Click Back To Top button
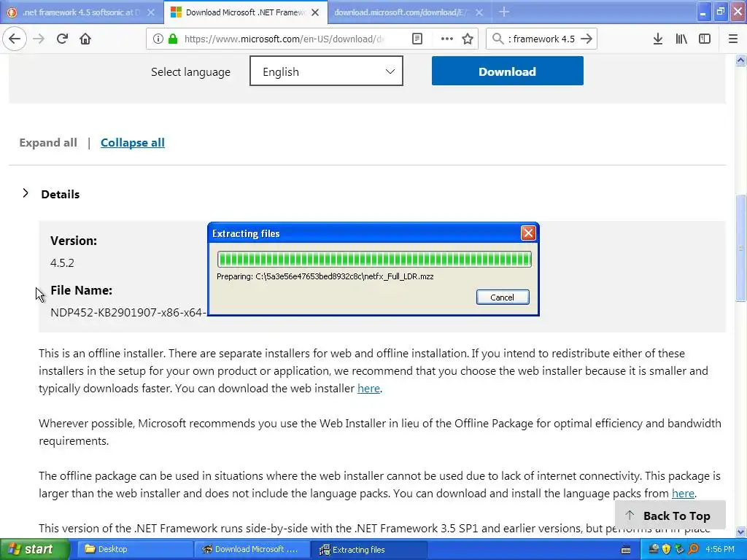Viewport: 747px width, 560px height. tap(670, 516)
